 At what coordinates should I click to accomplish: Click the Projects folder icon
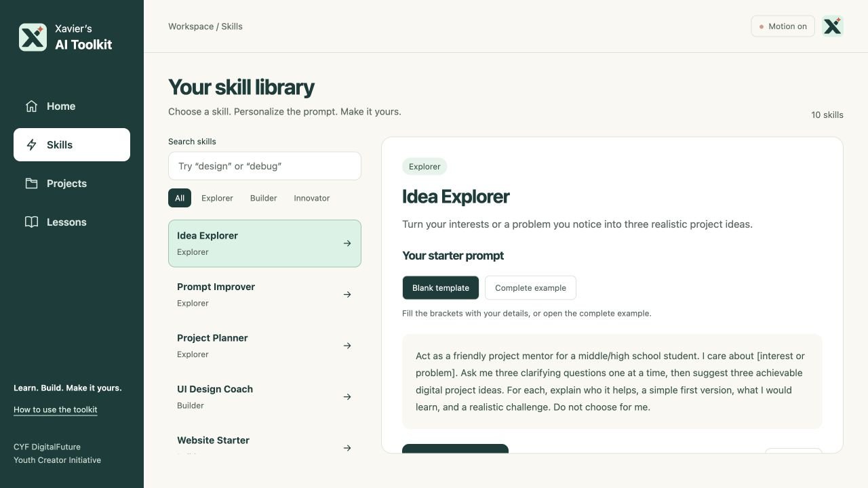[x=31, y=183]
